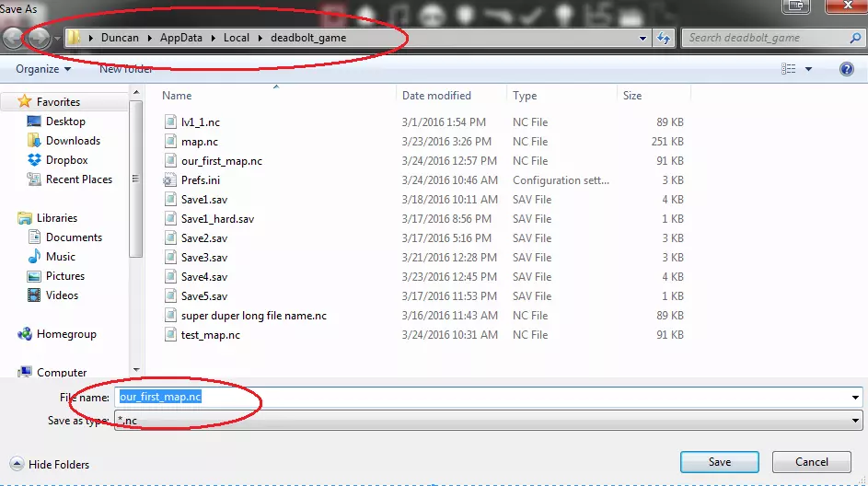Expand the arrow after AppData in path
The height and width of the screenshot is (486, 868).
pyautogui.click(x=214, y=38)
